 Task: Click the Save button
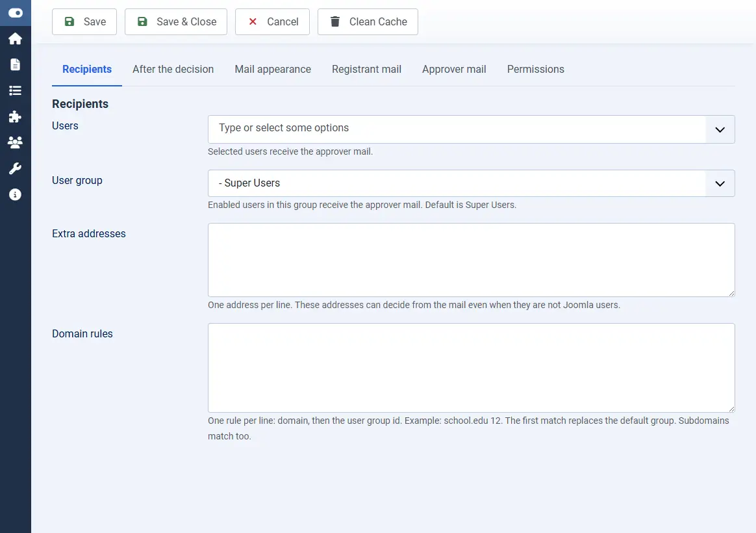coord(84,21)
